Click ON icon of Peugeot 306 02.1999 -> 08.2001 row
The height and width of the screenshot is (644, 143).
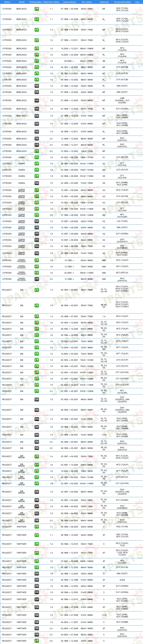click(37, 435)
